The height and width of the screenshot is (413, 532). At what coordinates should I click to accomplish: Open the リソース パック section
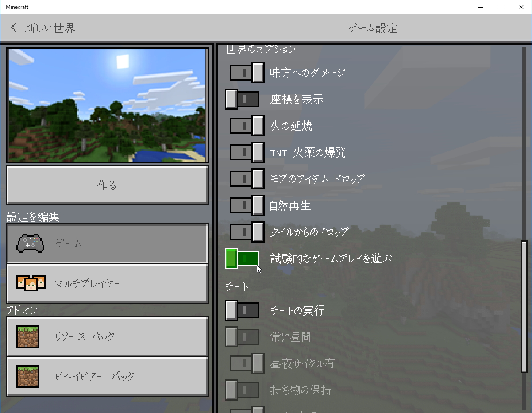point(107,336)
